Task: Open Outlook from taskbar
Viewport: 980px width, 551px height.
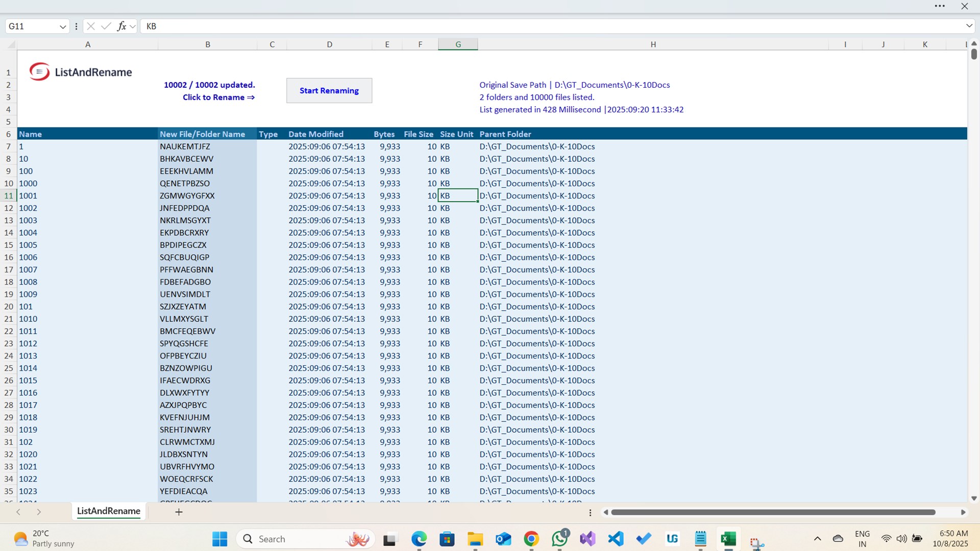Action: pyautogui.click(x=503, y=539)
